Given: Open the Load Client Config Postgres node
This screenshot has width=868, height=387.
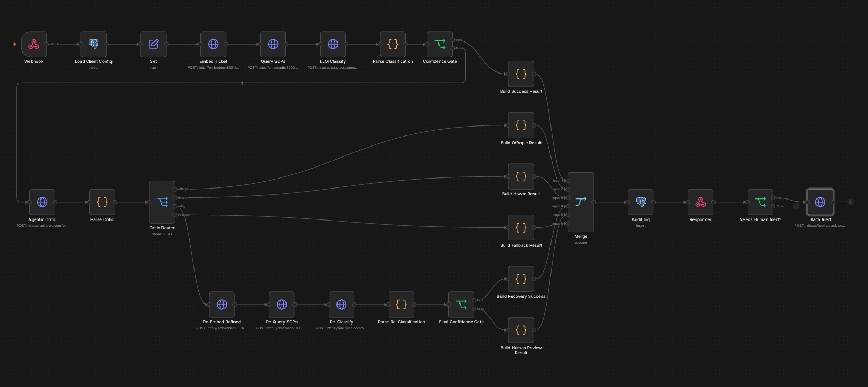Looking at the screenshot, I should [94, 44].
